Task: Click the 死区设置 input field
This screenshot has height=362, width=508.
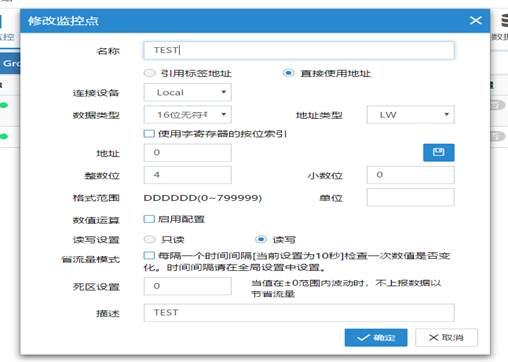Action: 188,286
